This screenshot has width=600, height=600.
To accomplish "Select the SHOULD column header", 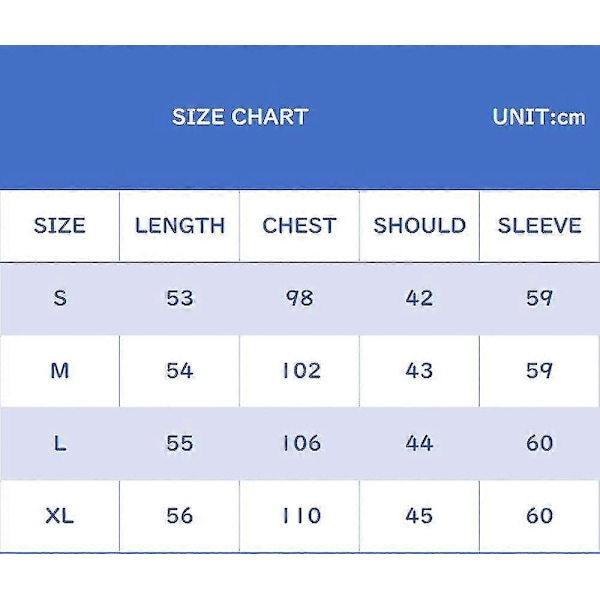I will coord(419,225).
